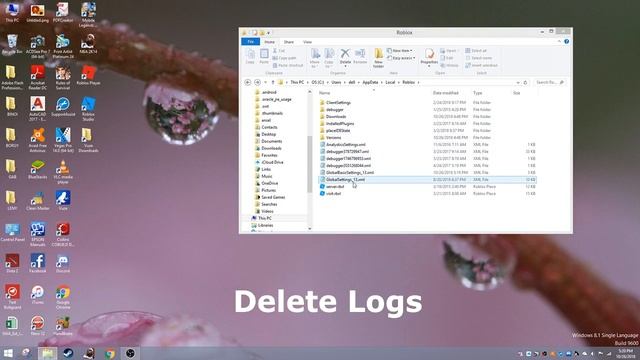Screen dimensions: 640x360
Task: Click Users in the address breadcrumb
Action: (x=336, y=82)
